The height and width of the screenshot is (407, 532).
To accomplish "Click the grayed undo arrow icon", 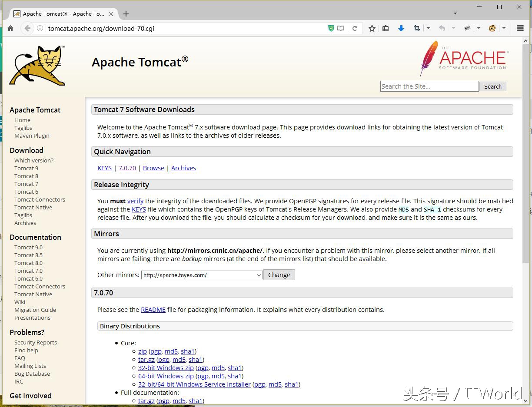I will 442,28.
